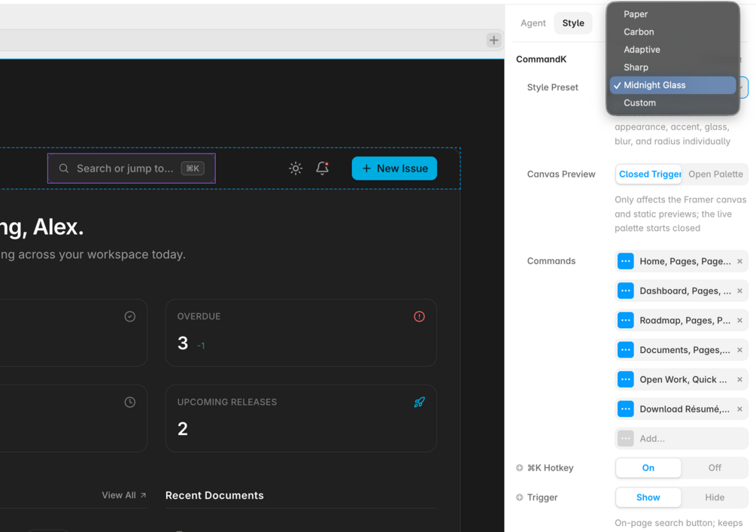Click the plus tab-add button
This screenshot has height=532, width=756.
(493, 40)
